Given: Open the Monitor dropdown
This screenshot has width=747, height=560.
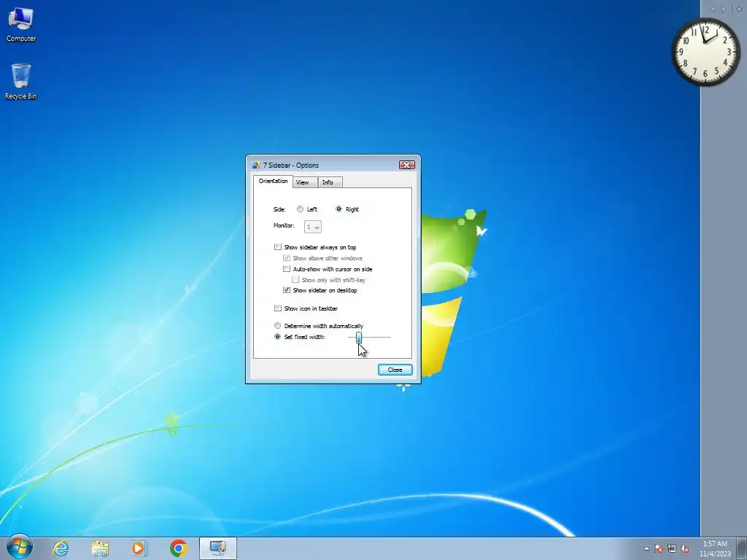Looking at the screenshot, I should point(312,227).
